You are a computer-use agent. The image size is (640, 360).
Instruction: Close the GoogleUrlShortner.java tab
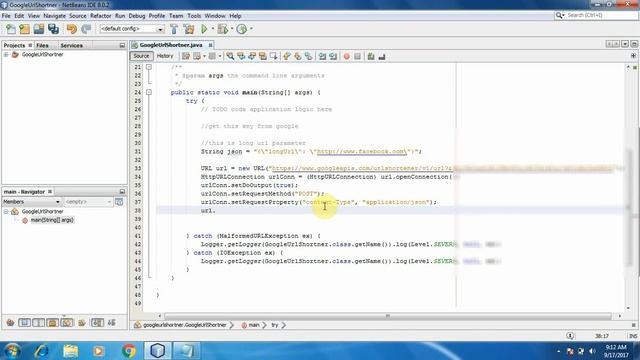pyautogui.click(x=210, y=45)
